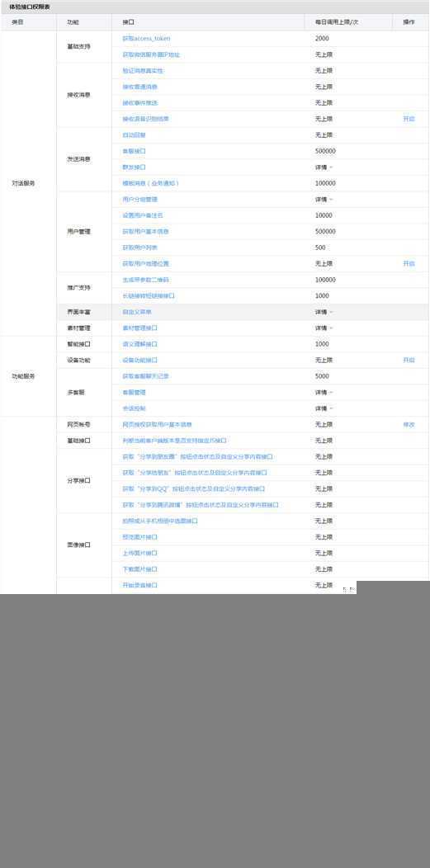430x868 pixels.
Task: Open the 模板消息（业务通知）link
Action: pos(150,183)
